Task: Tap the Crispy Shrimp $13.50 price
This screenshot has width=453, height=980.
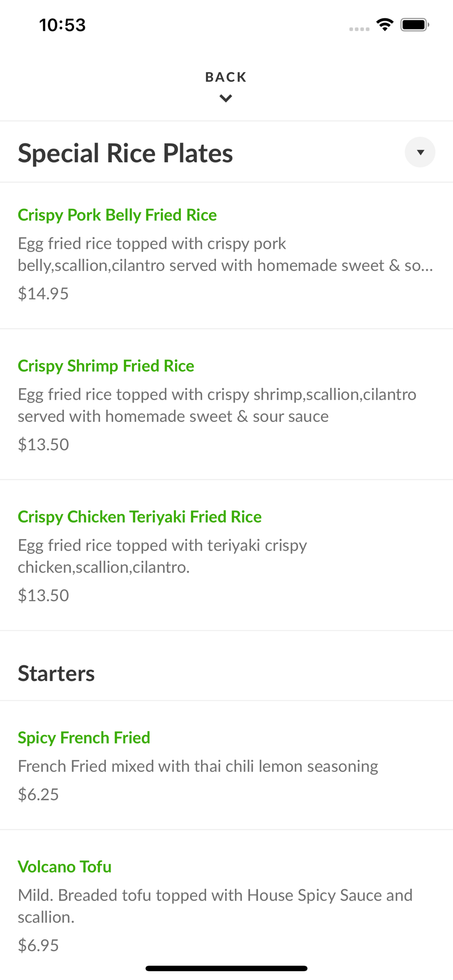Action: click(43, 444)
